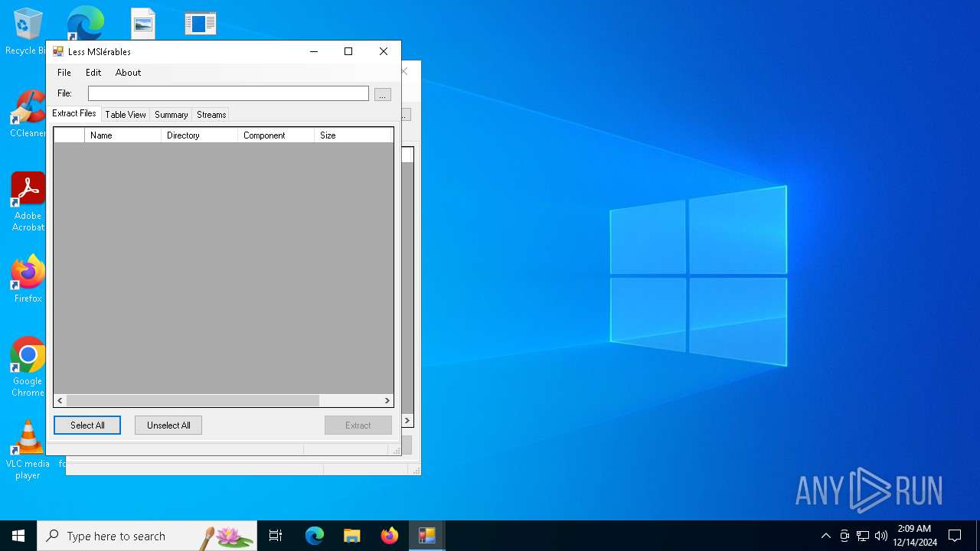Screen dimensions: 980x551
Task: Switch to the Extract Files tab
Action: [74, 113]
